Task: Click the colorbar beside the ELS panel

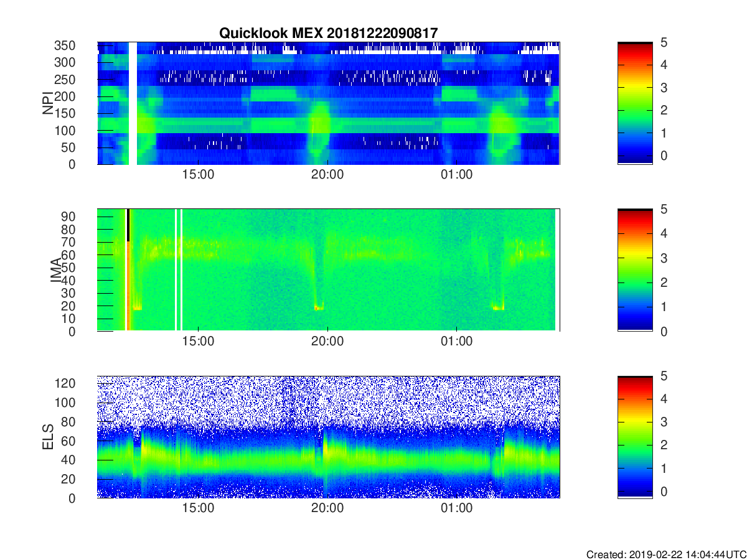Action: tap(635, 437)
